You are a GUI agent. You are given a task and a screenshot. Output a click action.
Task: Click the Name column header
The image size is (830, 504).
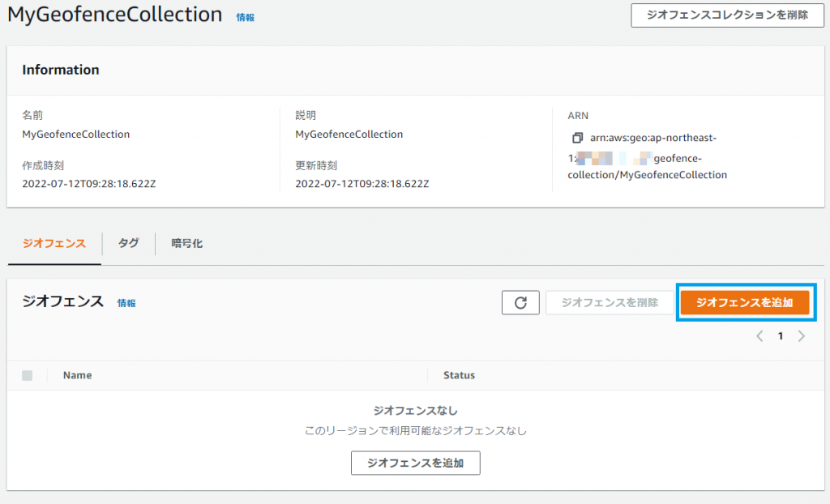[x=77, y=376]
